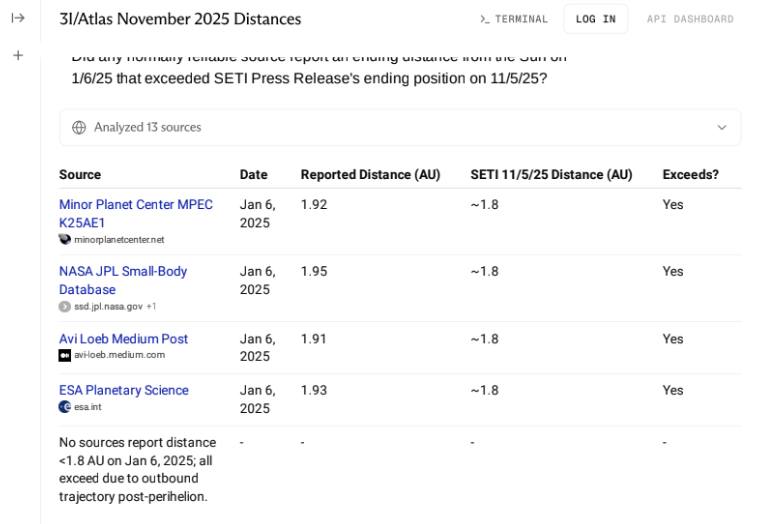Select the 'No sources report distance' summary text
The width and height of the screenshot is (760, 524).
coord(138,469)
